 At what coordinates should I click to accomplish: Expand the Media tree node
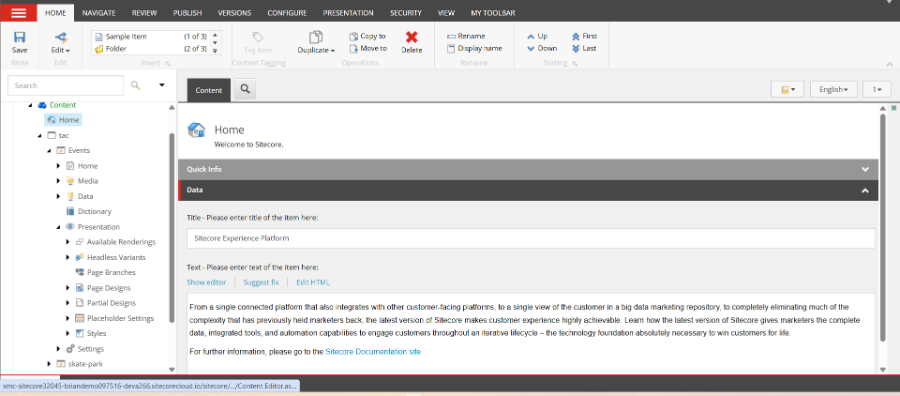tap(59, 181)
